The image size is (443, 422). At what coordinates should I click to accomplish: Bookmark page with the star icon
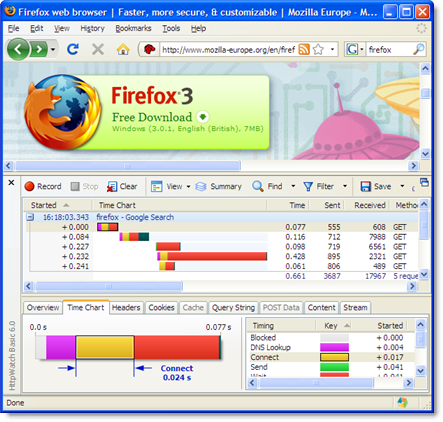click(318, 50)
